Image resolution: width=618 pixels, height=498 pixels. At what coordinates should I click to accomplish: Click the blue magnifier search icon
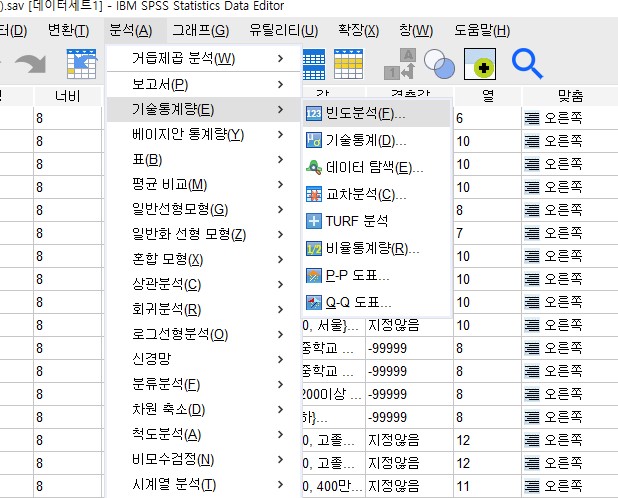[x=527, y=64]
